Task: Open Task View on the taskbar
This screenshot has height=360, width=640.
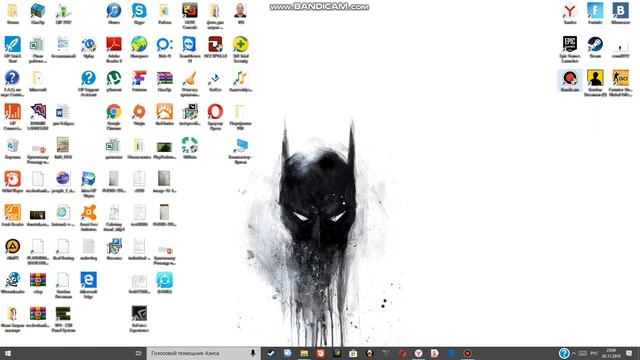Action: (138, 353)
